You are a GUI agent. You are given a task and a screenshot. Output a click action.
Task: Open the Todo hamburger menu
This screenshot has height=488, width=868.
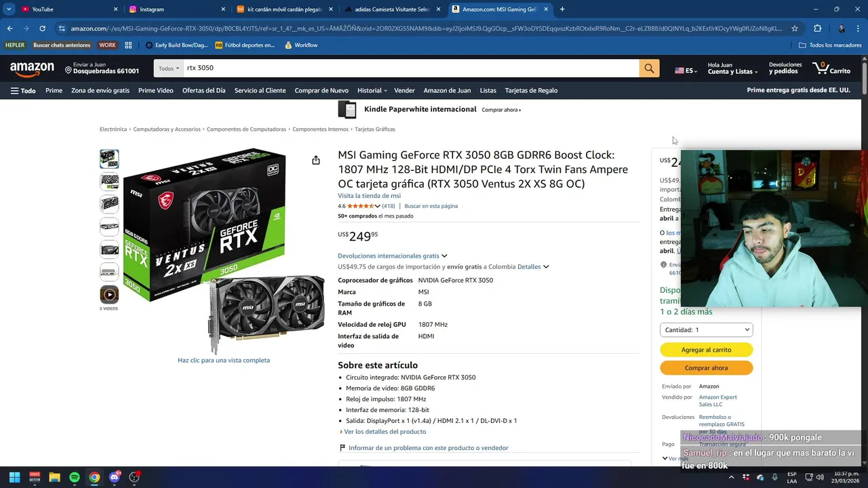coord(23,90)
